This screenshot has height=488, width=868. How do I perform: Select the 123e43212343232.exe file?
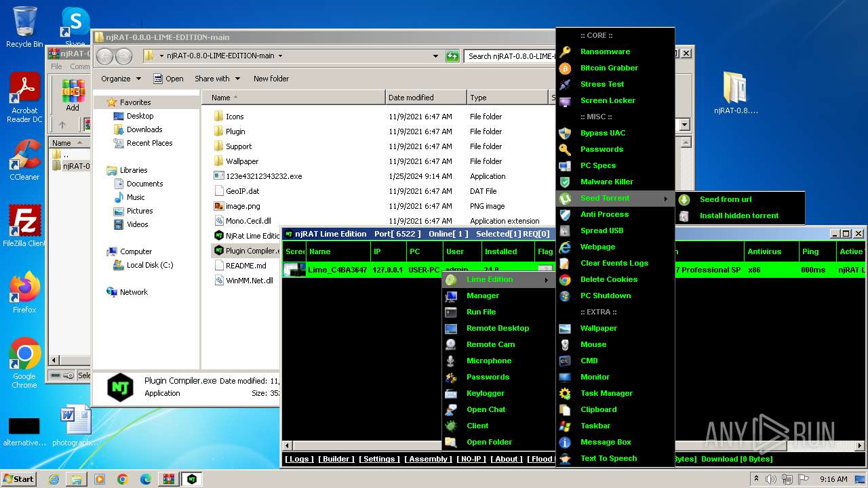264,176
